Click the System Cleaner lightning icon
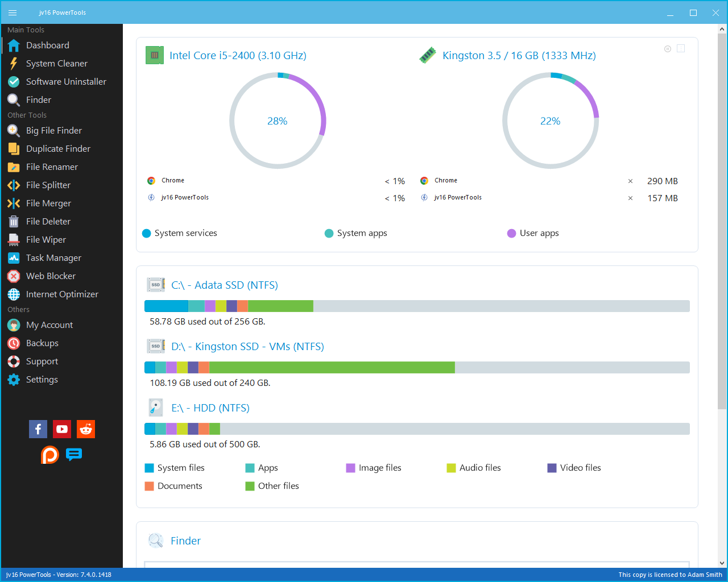 (x=14, y=64)
